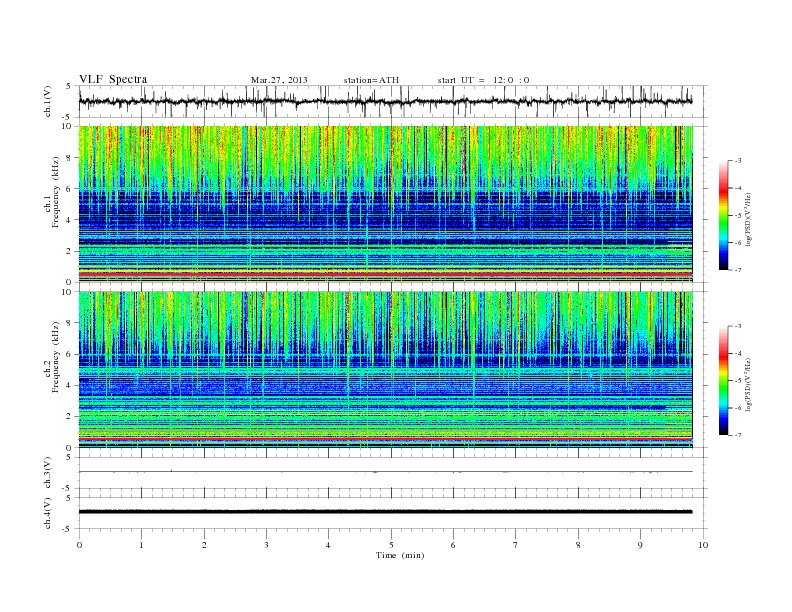Viewport: 792px width, 612px height.
Task: Click the 'start UT = 12:0 :0' text
Action: [x=483, y=80]
